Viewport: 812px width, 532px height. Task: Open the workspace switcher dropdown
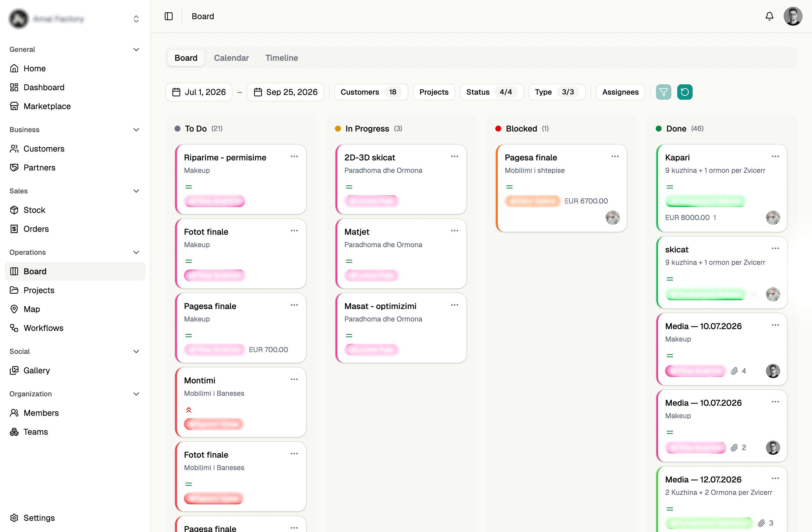pos(136,19)
